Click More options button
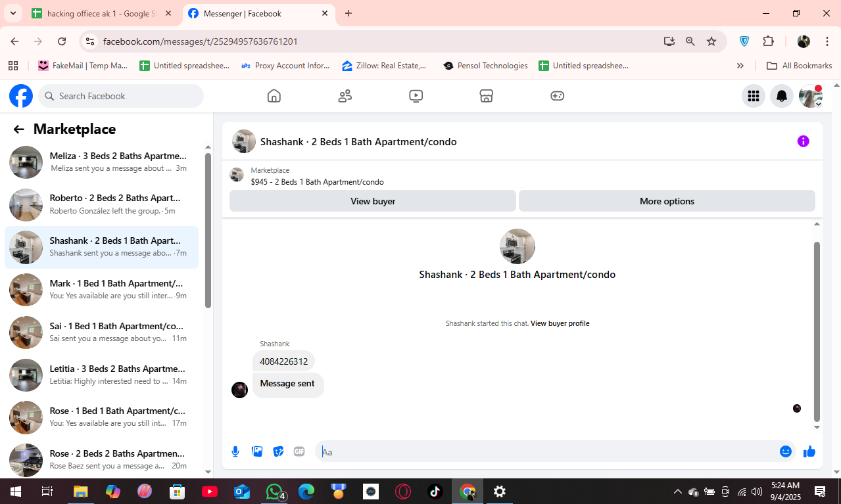Image resolution: width=841 pixels, height=504 pixels. 667,201
